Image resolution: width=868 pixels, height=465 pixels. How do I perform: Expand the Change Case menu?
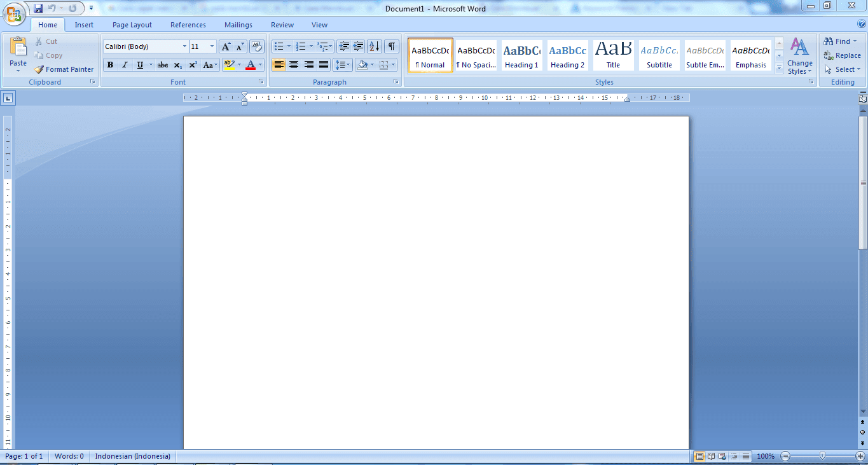pyautogui.click(x=210, y=65)
